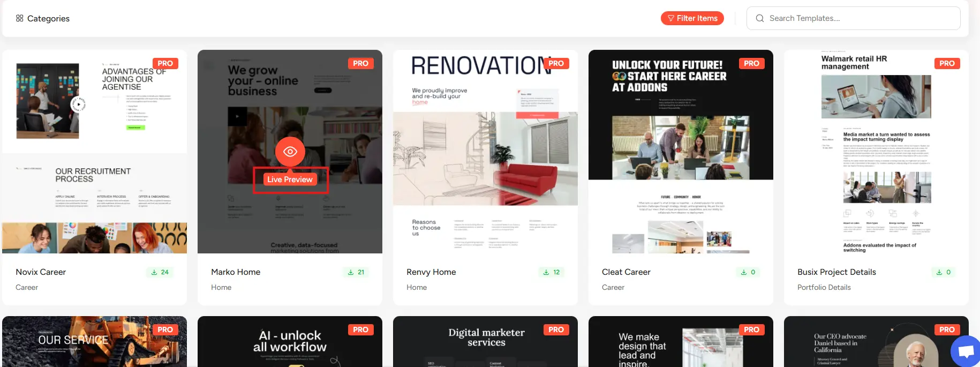Click the Marko Home title link
The image size is (980, 367).
pyautogui.click(x=236, y=272)
